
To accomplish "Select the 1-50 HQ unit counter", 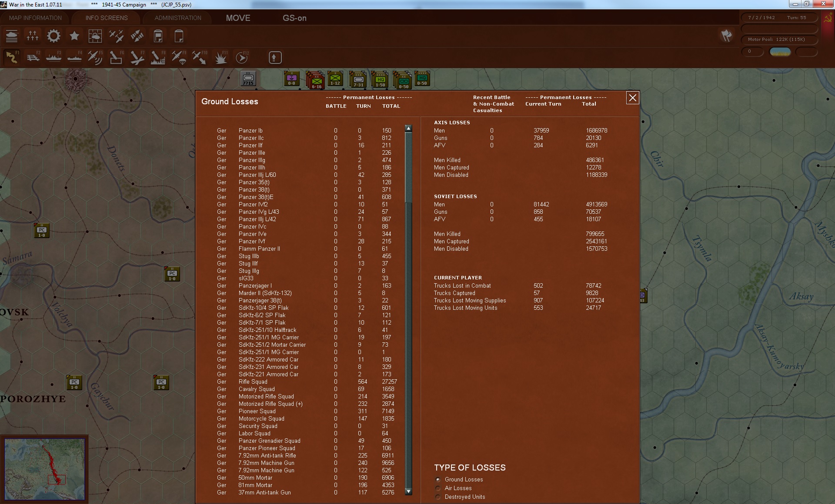I will tap(380, 79).
